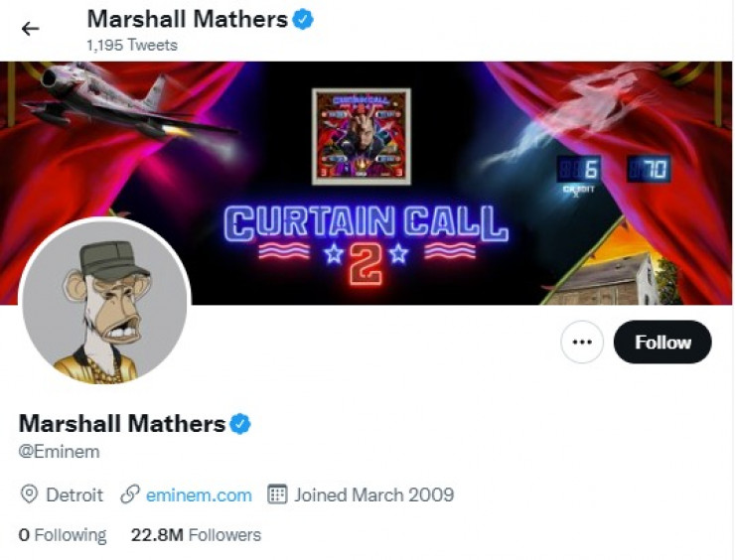View the 0 Following list
Viewport: 735px width, 560px height.
point(63,535)
